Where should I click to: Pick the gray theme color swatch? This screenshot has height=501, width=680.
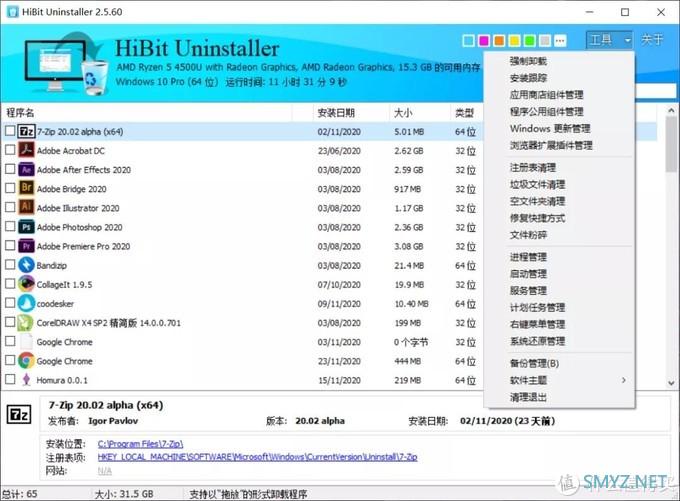click(545, 41)
